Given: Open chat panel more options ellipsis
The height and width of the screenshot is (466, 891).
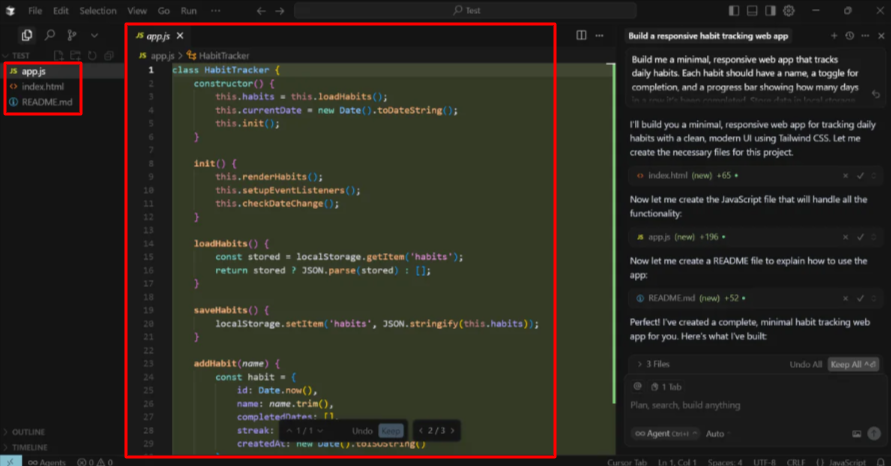Looking at the screenshot, I should click(865, 35).
